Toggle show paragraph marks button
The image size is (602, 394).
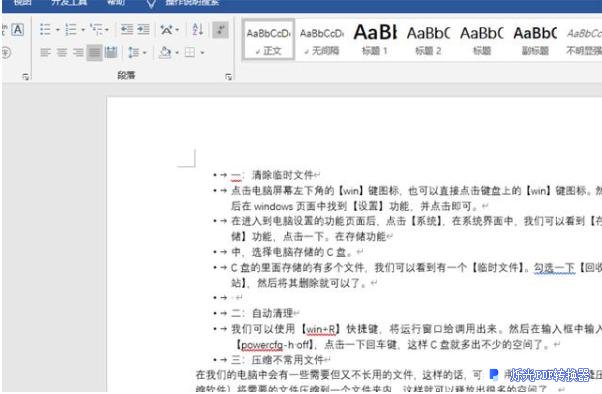(220, 30)
